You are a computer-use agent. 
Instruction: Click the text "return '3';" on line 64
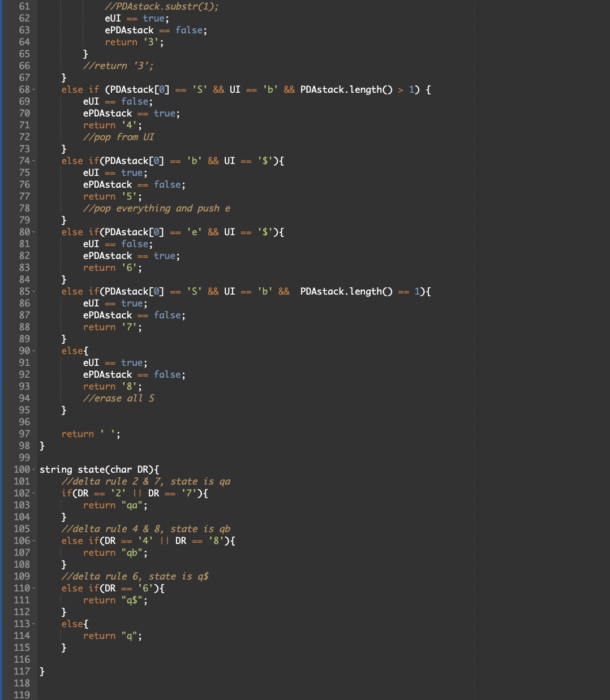pos(134,42)
